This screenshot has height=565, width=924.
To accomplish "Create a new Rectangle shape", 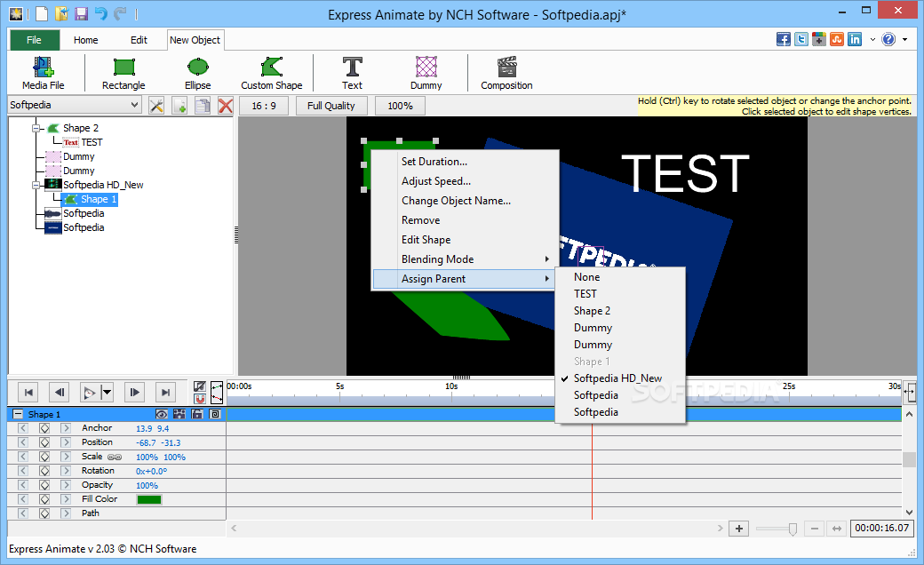I will [123, 73].
